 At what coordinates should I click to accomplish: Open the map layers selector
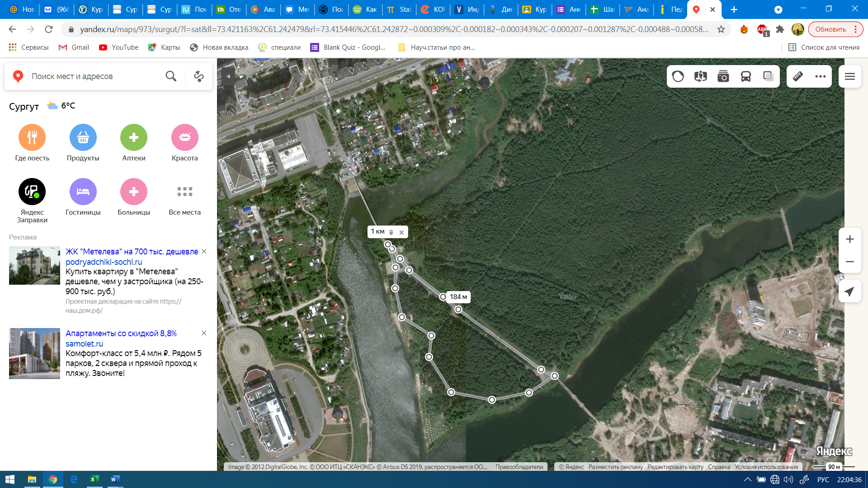[768, 76]
